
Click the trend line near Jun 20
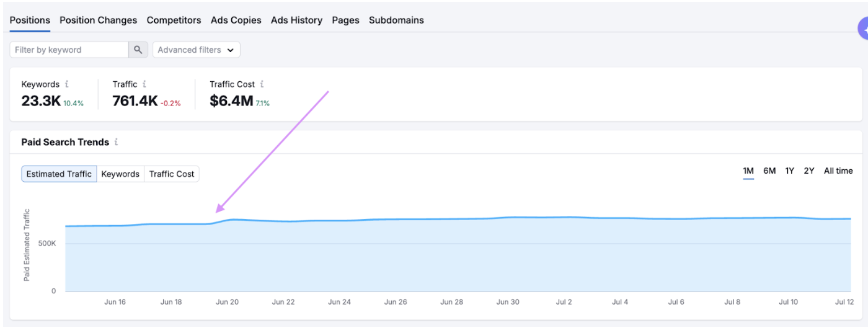(231, 220)
